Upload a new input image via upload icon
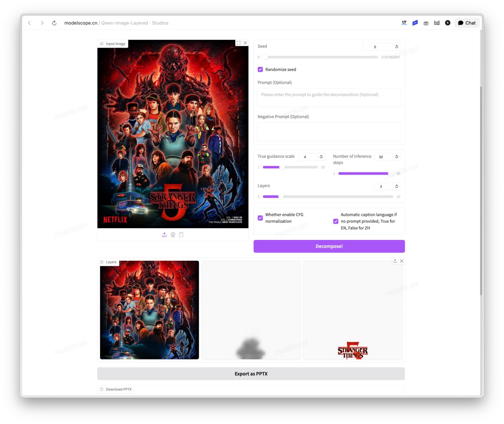 pos(164,235)
